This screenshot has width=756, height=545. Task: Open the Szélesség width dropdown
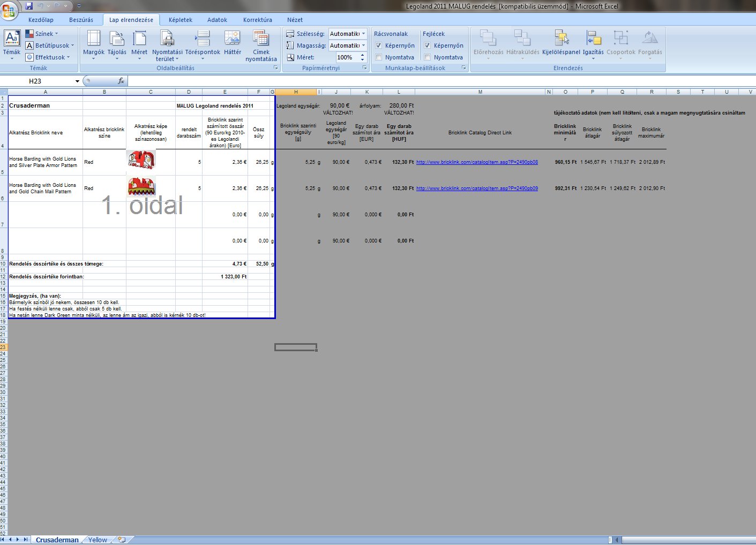click(x=363, y=34)
